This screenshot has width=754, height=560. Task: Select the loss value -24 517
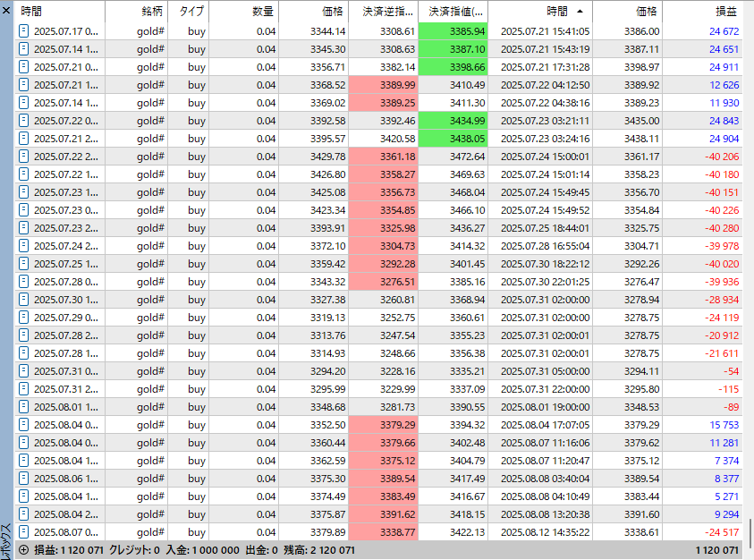click(x=722, y=532)
